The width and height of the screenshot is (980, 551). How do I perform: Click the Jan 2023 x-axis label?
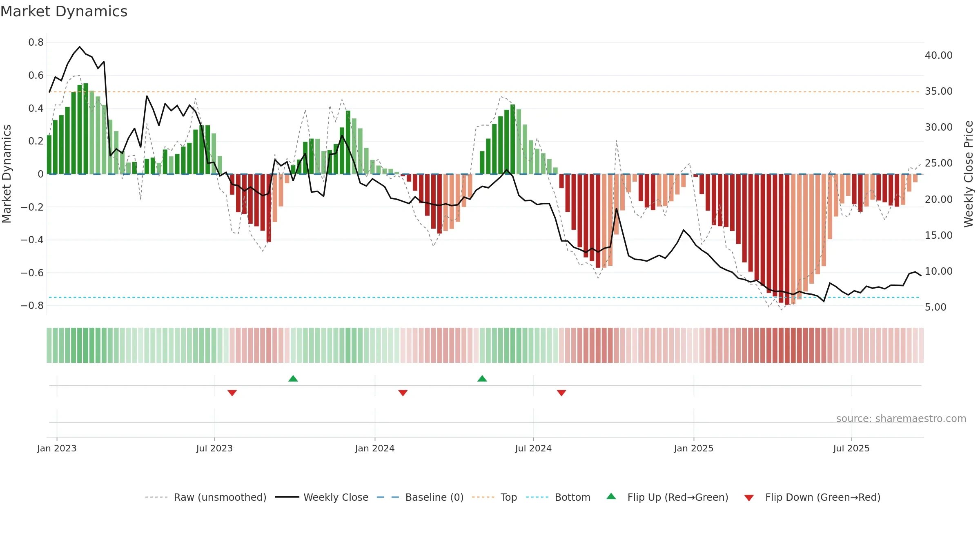click(57, 448)
